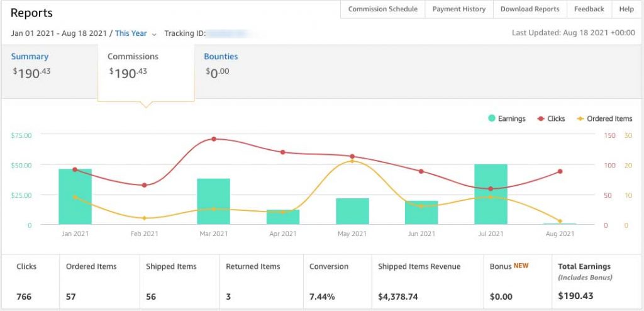This screenshot has width=644, height=311.
Task: Click the green Earnings legend color dot
Action: [x=491, y=118]
